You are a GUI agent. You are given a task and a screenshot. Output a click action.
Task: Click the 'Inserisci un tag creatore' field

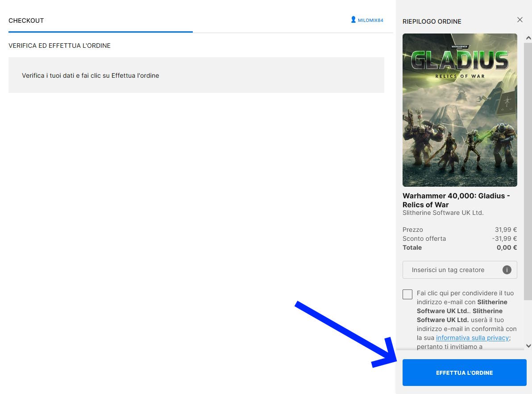tap(451, 270)
